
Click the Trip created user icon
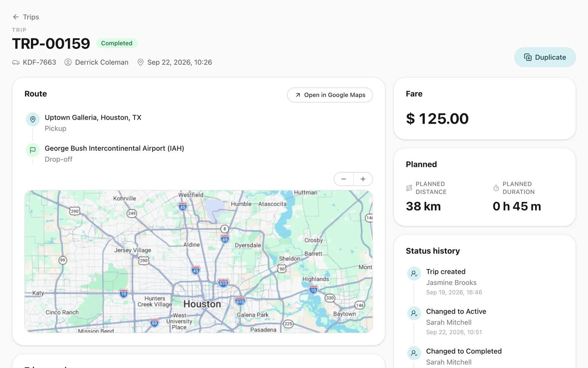coord(414,274)
